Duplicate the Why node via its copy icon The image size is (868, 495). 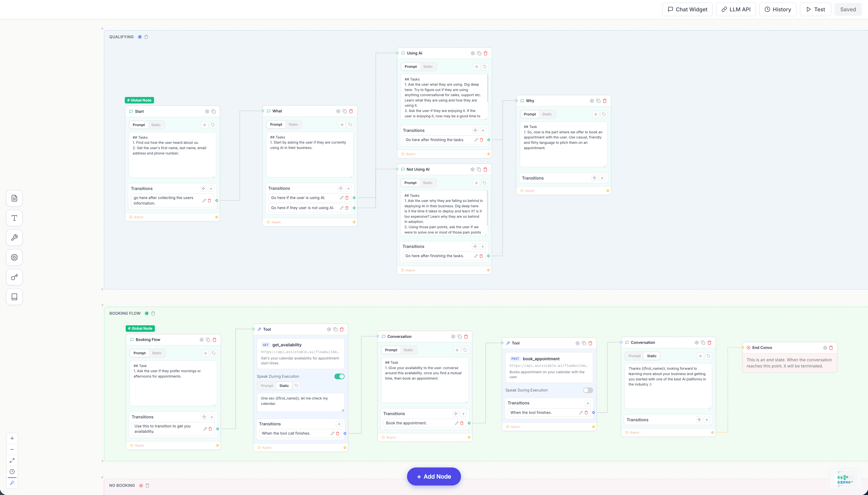pos(598,101)
